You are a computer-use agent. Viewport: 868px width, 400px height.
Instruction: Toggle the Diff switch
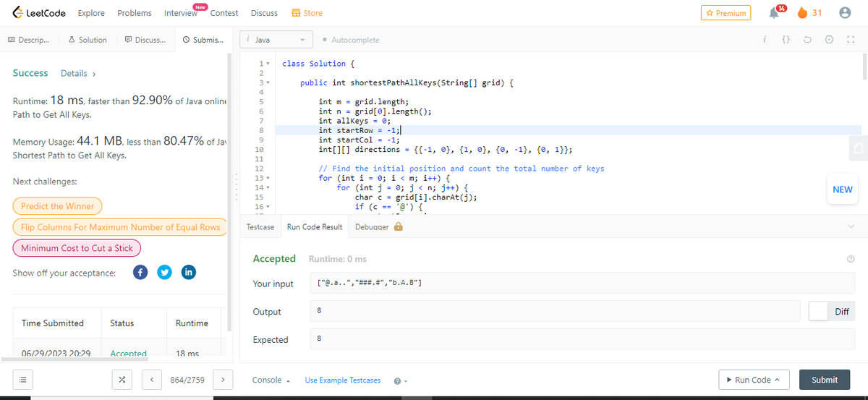point(832,311)
